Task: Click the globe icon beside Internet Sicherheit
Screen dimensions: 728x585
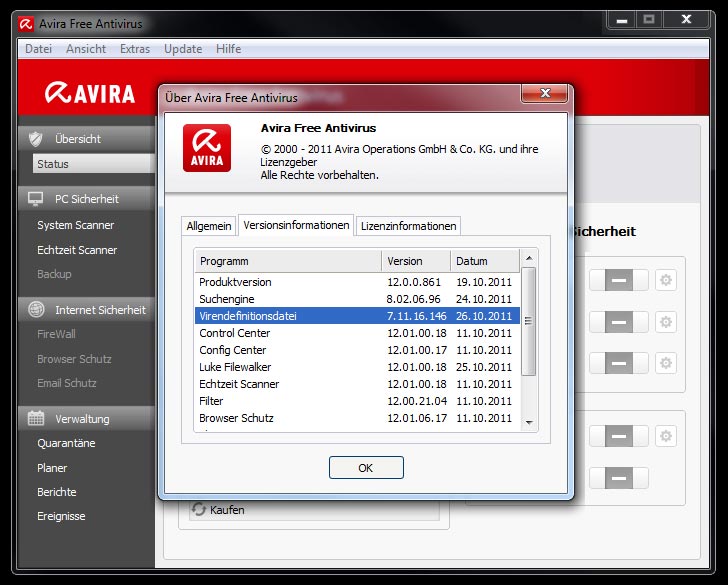Action: [x=36, y=309]
